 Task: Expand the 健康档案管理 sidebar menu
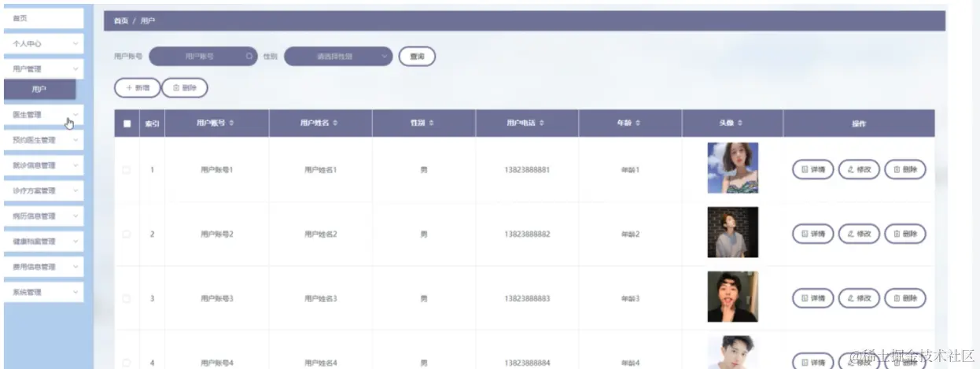click(x=44, y=242)
